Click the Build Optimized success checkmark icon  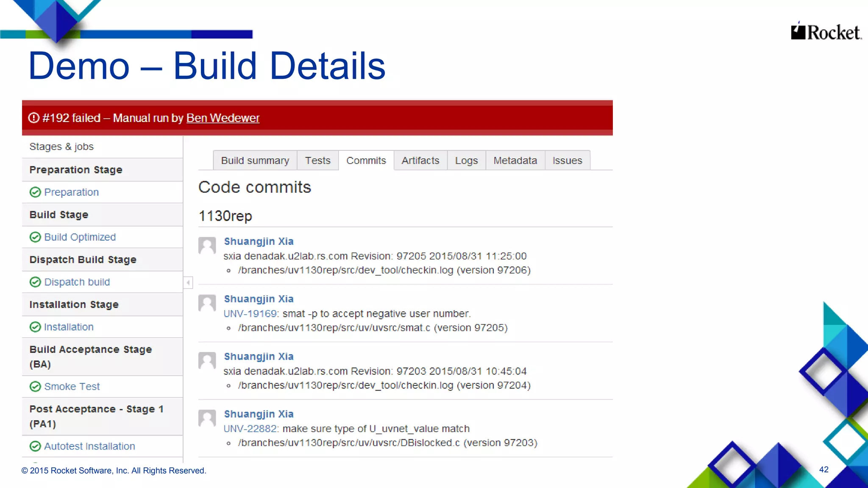click(35, 237)
